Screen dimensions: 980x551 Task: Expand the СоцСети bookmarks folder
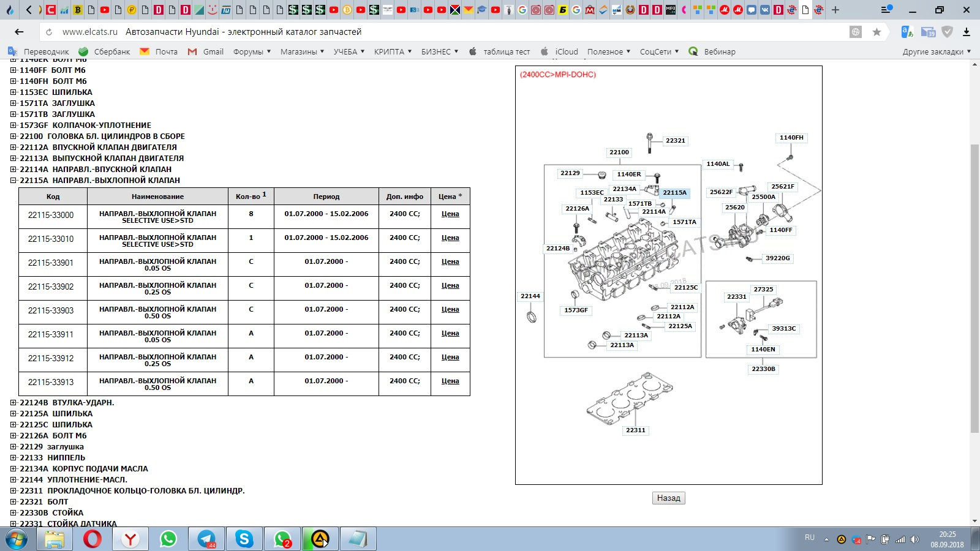click(x=660, y=51)
